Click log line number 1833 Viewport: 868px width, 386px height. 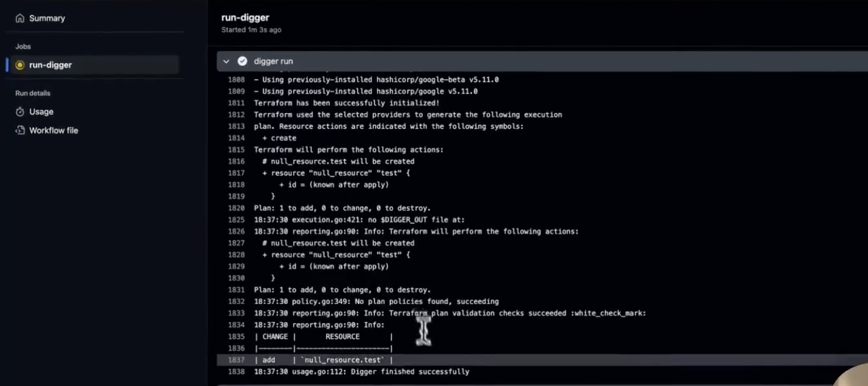coord(236,313)
